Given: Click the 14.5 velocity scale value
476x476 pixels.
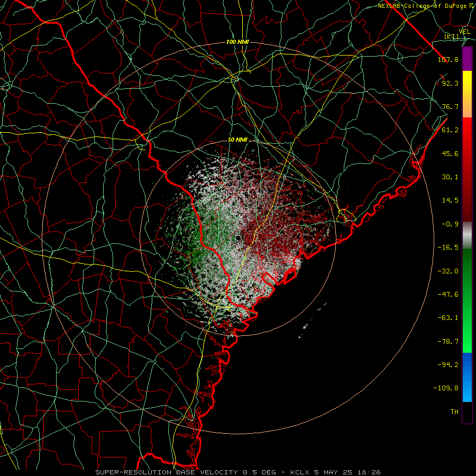Looking at the screenshot, I should [x=450, y=200].
